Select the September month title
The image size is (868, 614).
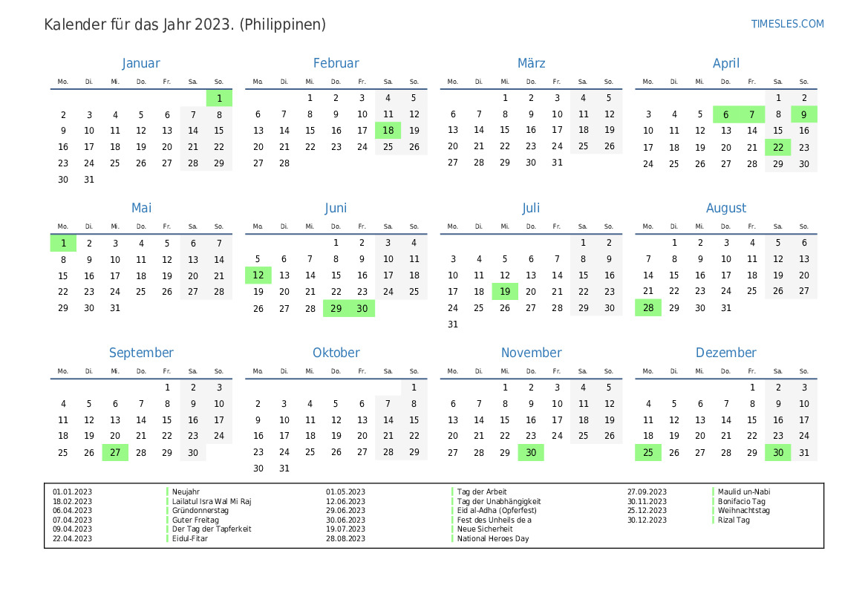(x=141, y=353)
